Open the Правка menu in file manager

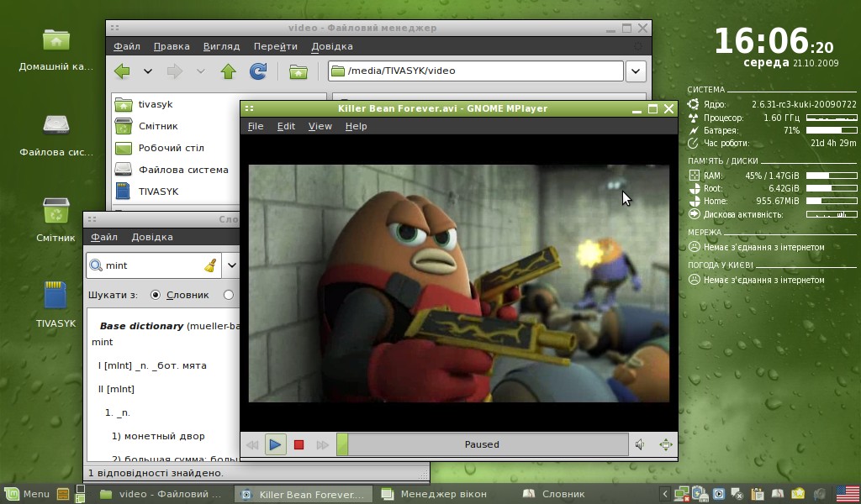[x=172, y=46]
